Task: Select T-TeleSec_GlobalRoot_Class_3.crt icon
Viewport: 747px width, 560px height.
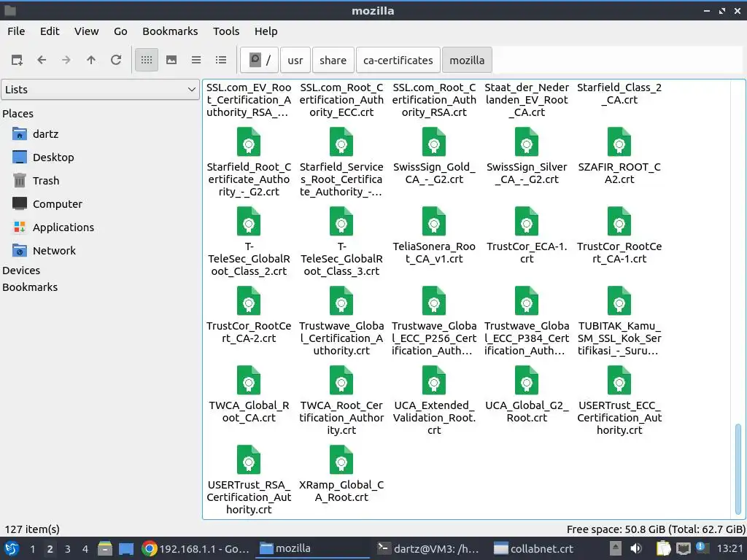Action: 341,222
